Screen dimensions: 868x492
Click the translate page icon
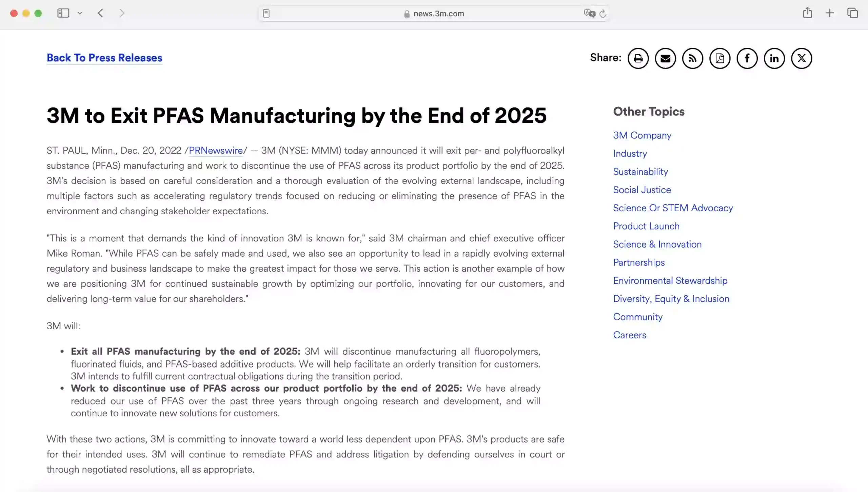[589, 14]
